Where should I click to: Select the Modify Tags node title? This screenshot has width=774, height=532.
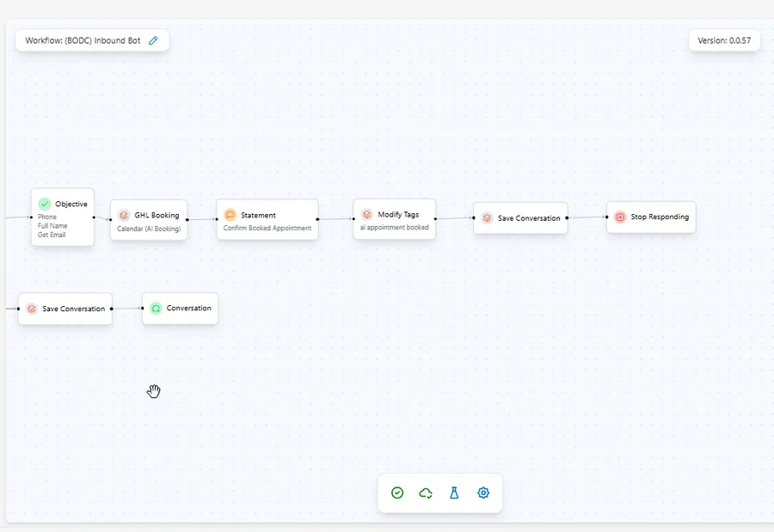398,214
